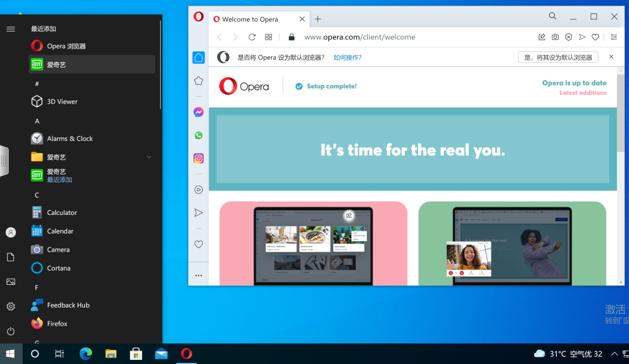Click the Opera page vertical scrollbar
Screen dimensions: 629x364
click(x=621, y=114)
